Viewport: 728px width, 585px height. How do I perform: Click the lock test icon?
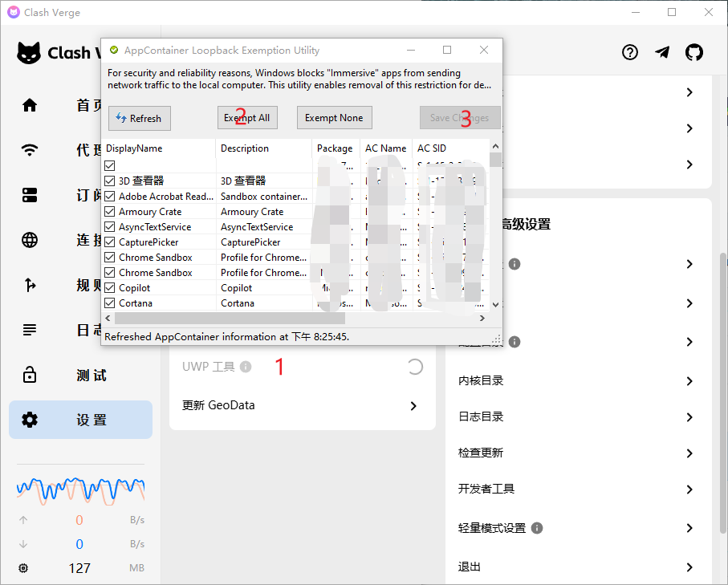[x=30, y=374]
